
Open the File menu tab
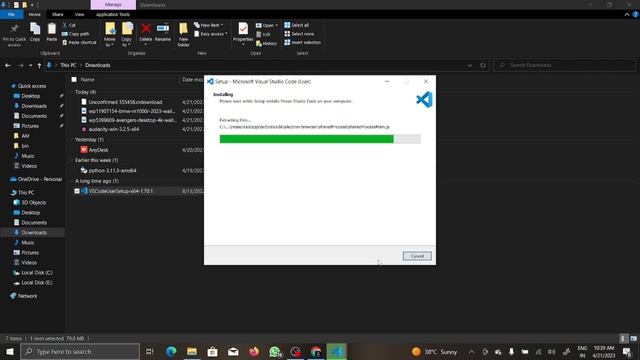[11, 15]
